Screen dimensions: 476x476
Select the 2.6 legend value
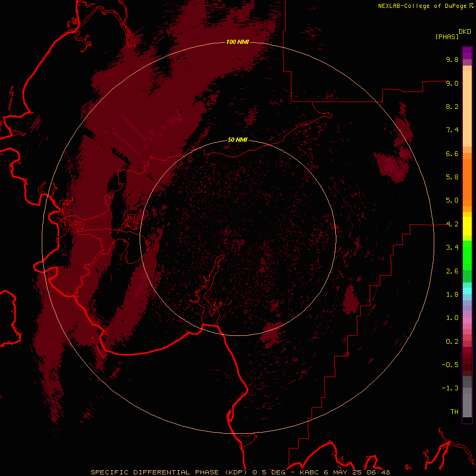click(x=452, y=271)
